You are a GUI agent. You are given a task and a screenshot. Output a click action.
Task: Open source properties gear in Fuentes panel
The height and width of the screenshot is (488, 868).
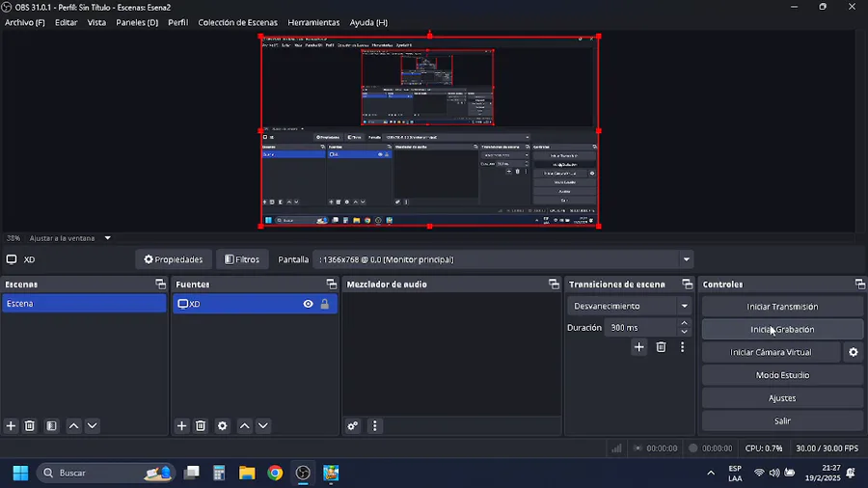tap(223, 425)
